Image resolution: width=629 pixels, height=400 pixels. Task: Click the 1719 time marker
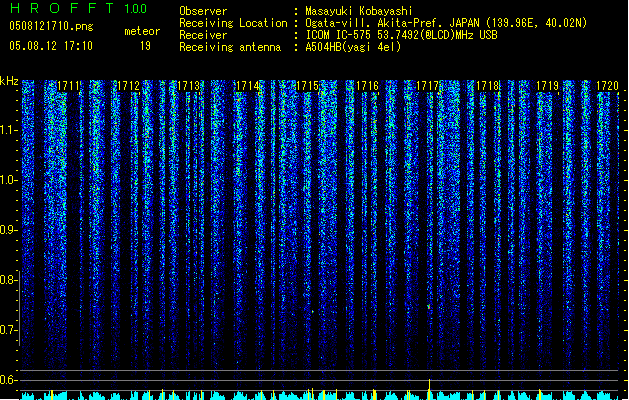coord(547,86)
